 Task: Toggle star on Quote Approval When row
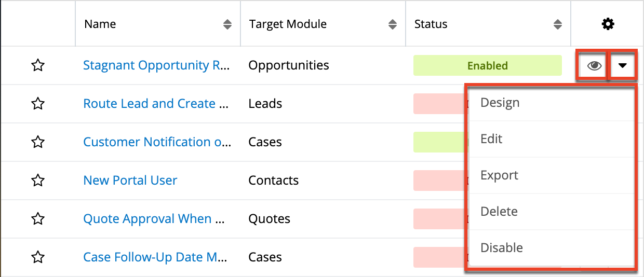[38, 219]
